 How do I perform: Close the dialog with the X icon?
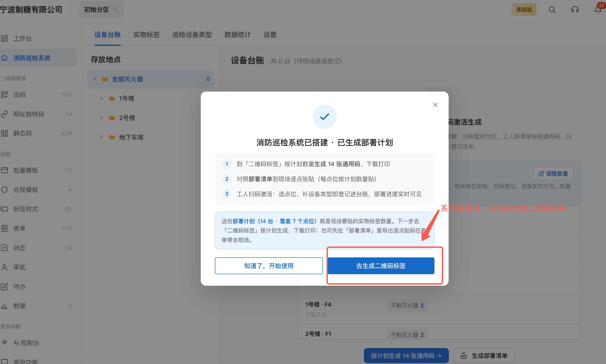click(x=435, y=105)
